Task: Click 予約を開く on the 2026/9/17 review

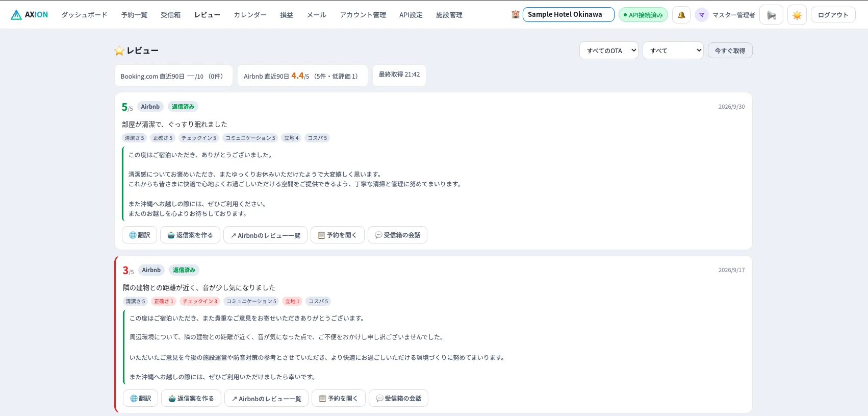Action: click(339, 399)
